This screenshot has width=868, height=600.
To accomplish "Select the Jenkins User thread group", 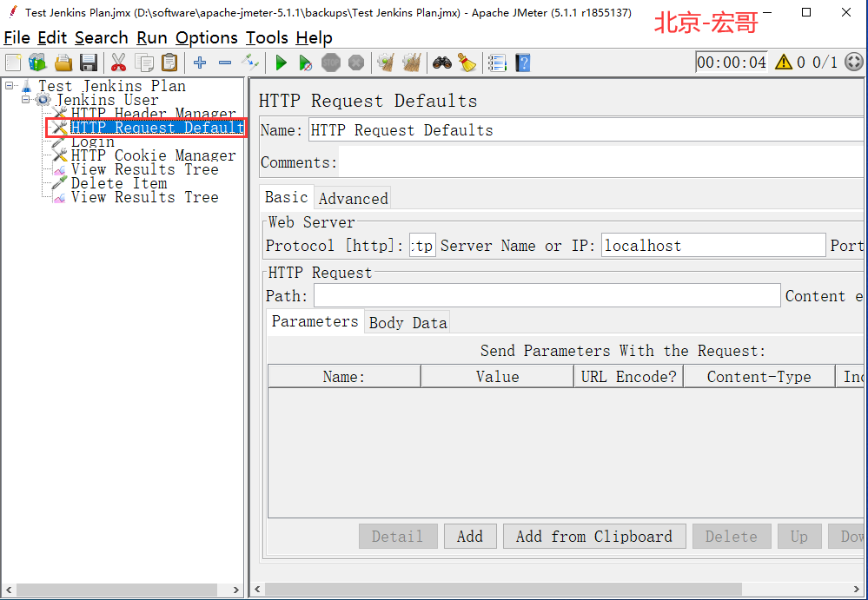I will click(x=108, y=100).
